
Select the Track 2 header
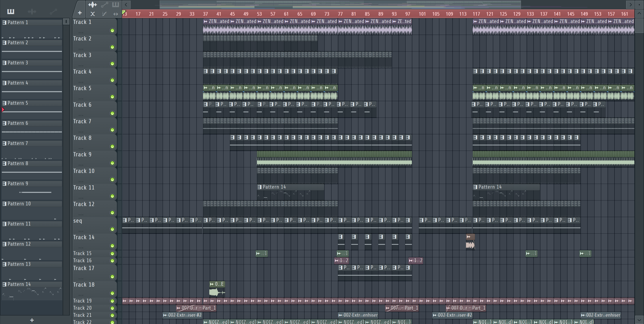coord(95,43)
